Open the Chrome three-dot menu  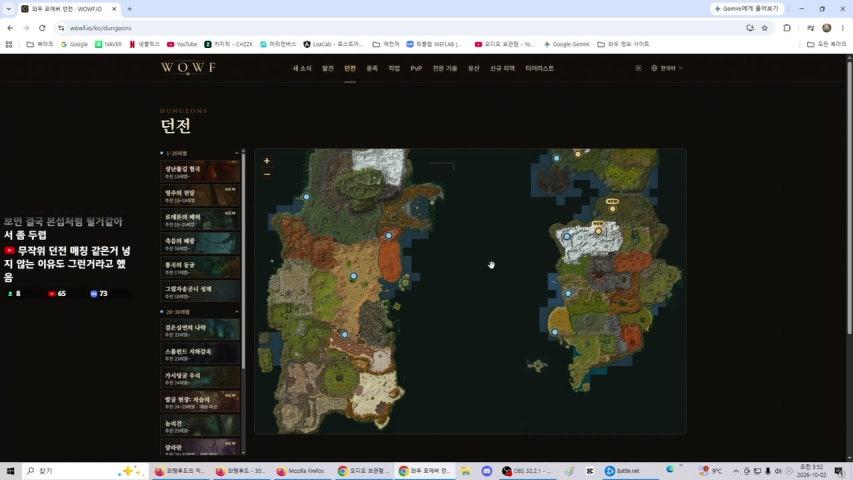click(842, 28)
